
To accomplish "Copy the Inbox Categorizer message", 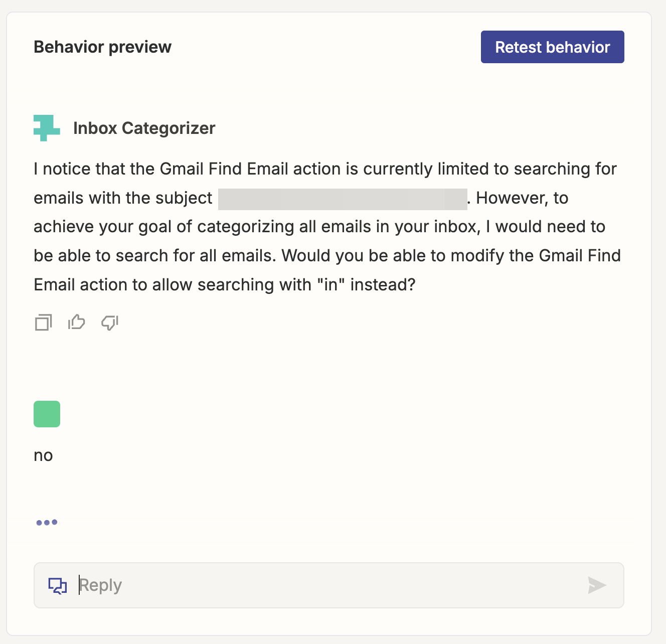I will [x=43, y=323].
